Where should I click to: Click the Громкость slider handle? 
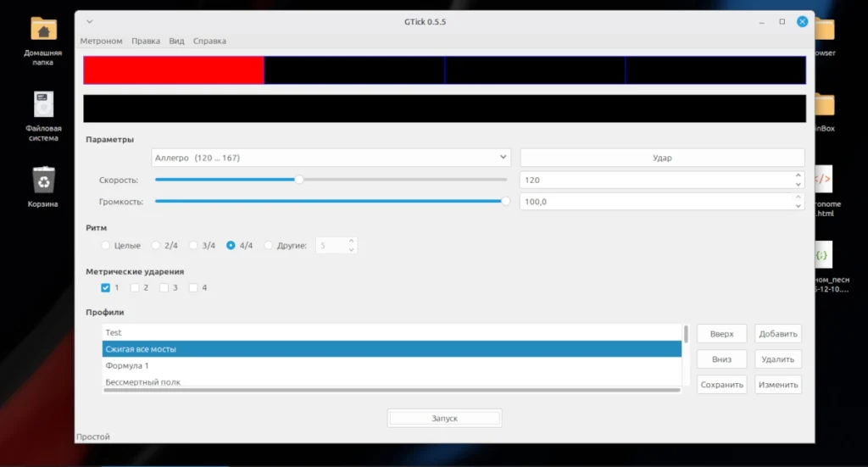pos(505,202)
